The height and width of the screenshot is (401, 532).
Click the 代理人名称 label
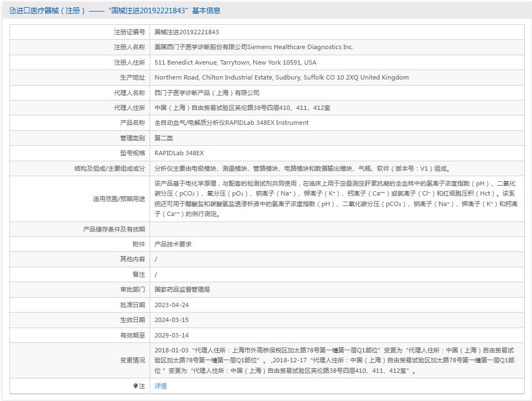[129, 93]
